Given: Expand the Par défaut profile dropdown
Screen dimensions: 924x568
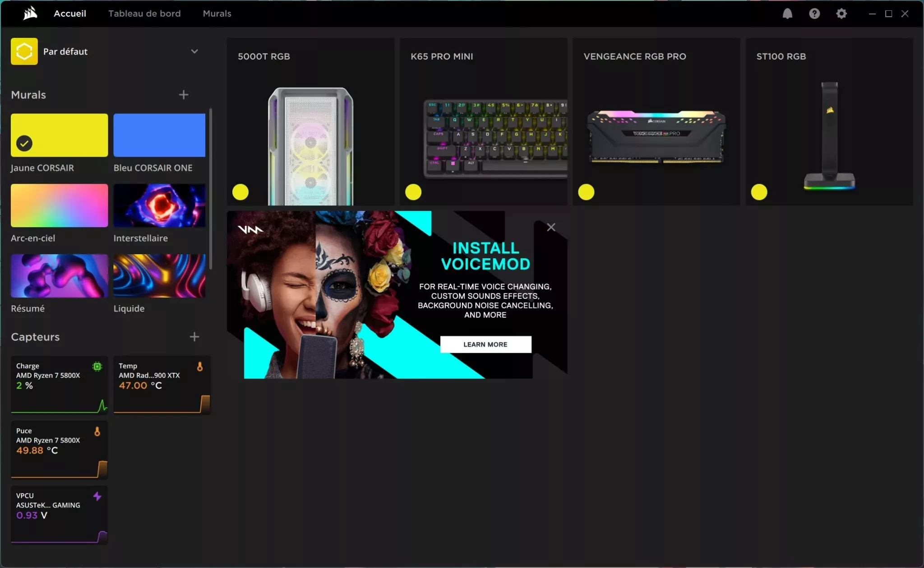Looking at the screenshot, I should click(194, 51).
